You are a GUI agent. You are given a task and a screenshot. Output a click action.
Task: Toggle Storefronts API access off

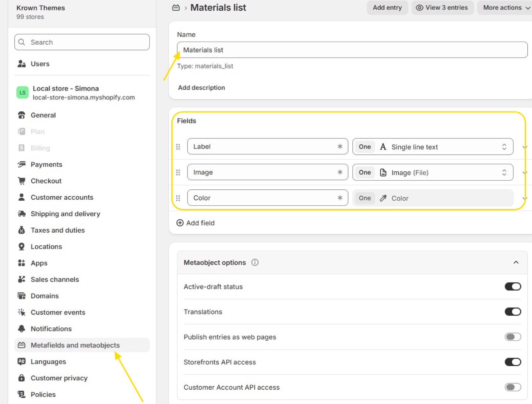(x=513, y=362)
